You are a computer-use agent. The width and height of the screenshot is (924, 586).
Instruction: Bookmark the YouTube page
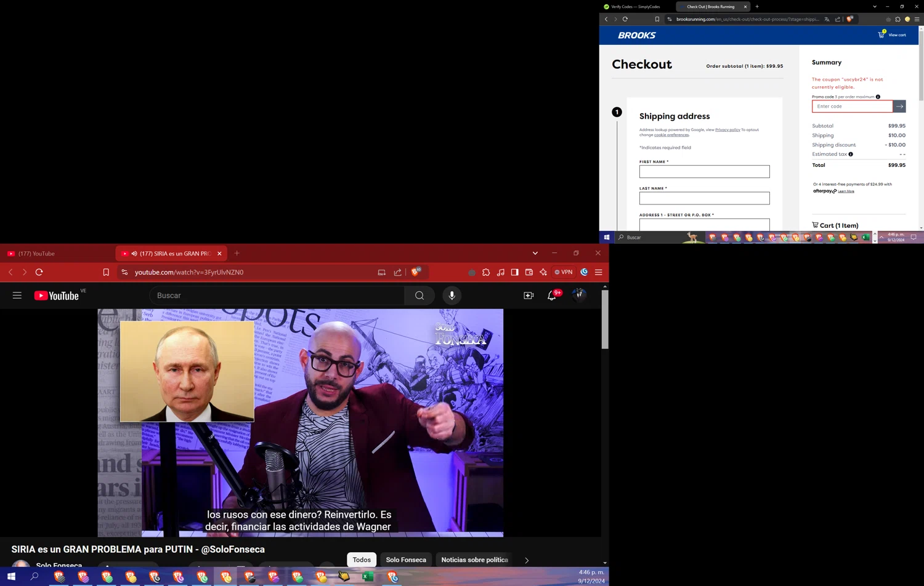pos(106,272)
